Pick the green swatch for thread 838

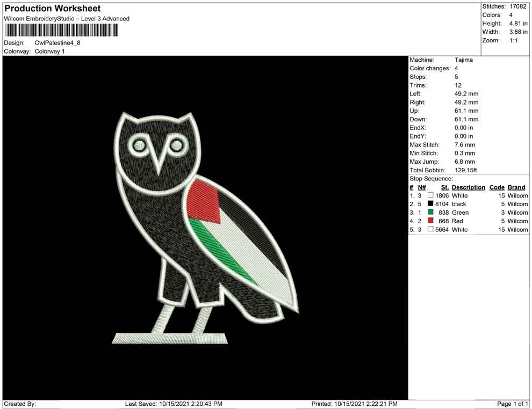tap(430, 212)
